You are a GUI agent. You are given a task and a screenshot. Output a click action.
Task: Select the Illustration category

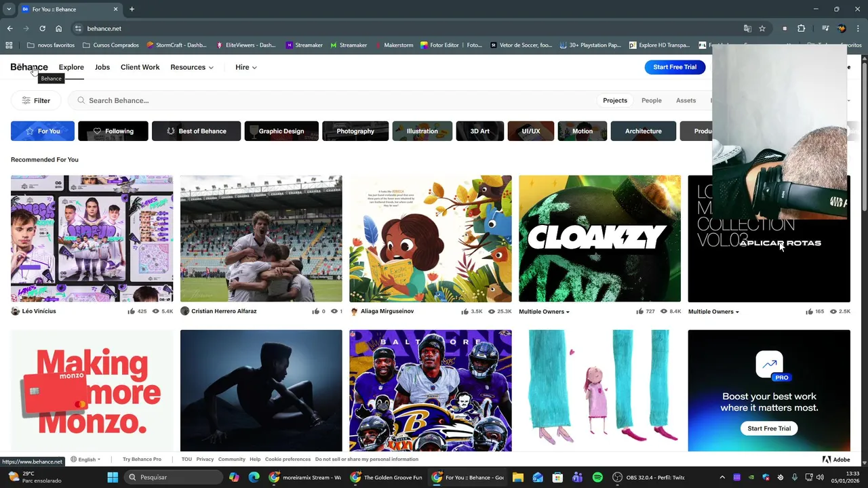pyautogui.click(x=422, y=131)
